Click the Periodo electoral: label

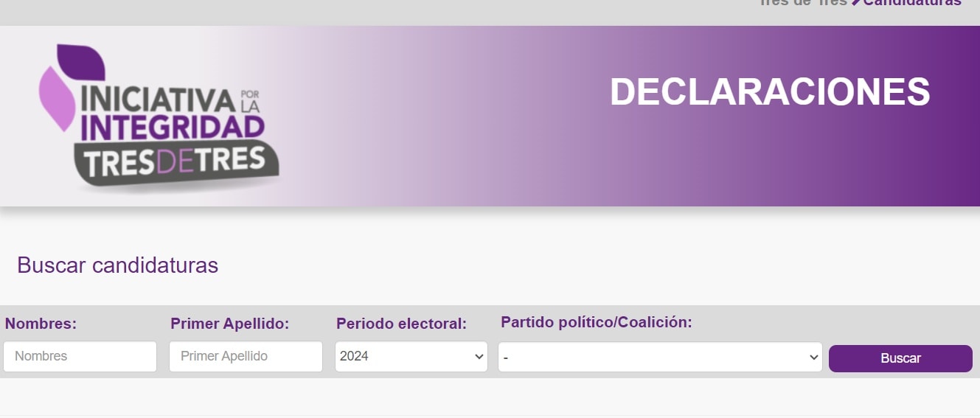click(401, 324)
